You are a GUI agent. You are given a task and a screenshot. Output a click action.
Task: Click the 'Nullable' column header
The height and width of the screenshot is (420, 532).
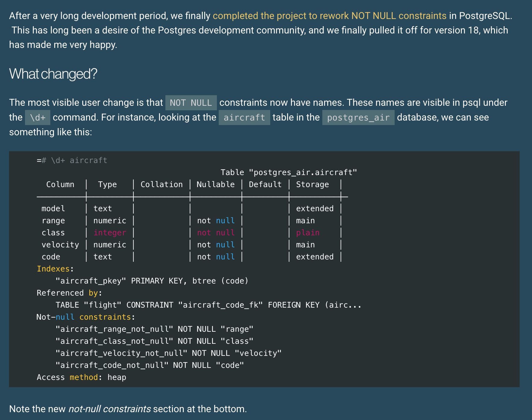216,184
